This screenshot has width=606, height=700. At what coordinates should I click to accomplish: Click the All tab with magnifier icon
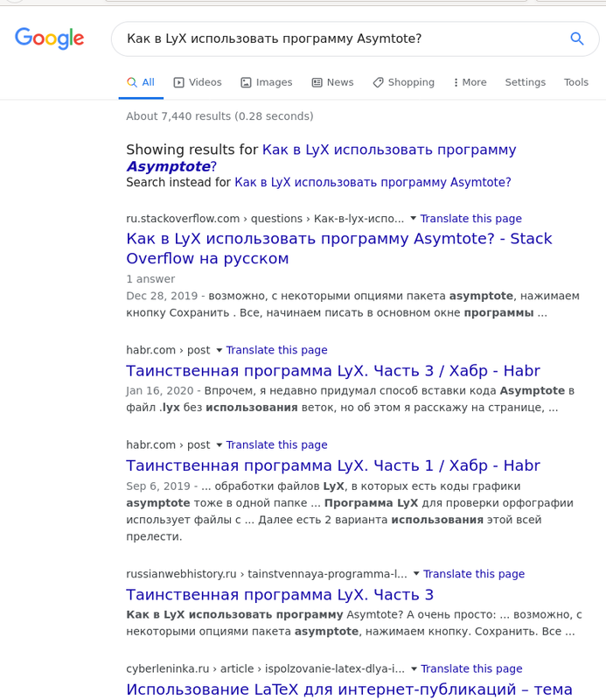tap(141, 82)
